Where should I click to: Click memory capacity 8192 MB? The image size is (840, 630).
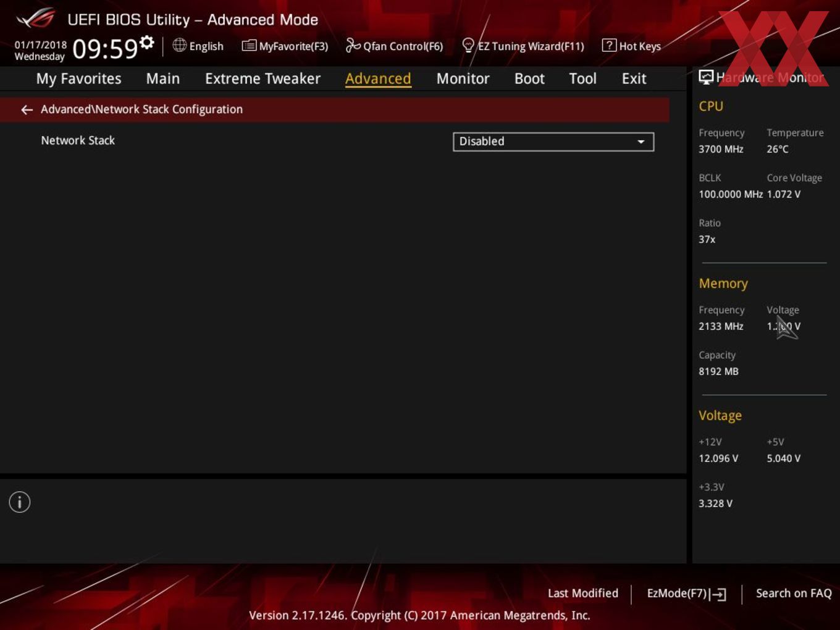718,371
